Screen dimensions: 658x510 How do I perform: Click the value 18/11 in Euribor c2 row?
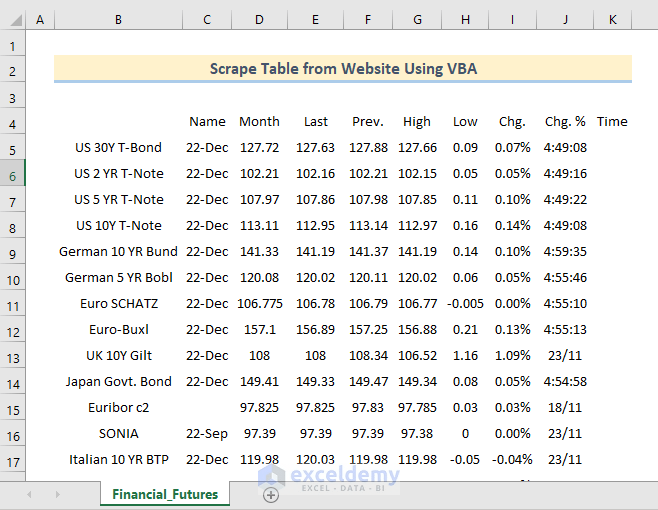pyautogui.click(x=565, y=408)
